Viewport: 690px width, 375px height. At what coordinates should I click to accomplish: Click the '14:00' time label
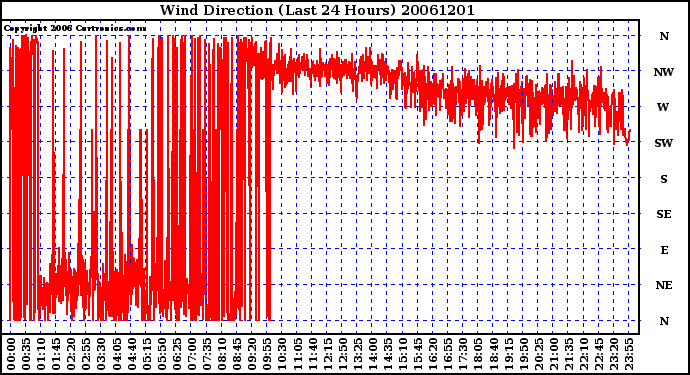coord(373,354)
